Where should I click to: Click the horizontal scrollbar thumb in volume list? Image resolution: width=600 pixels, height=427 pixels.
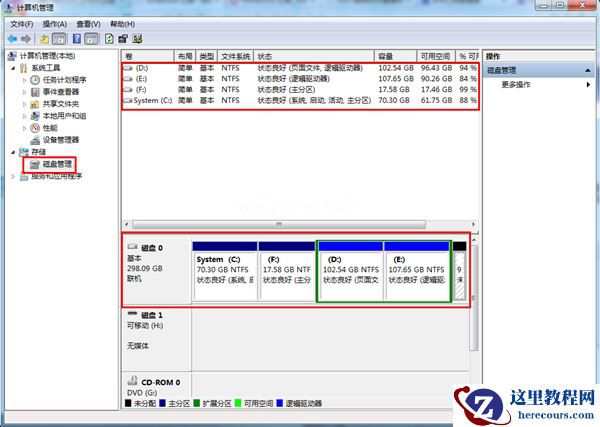(x=279, y=224)
